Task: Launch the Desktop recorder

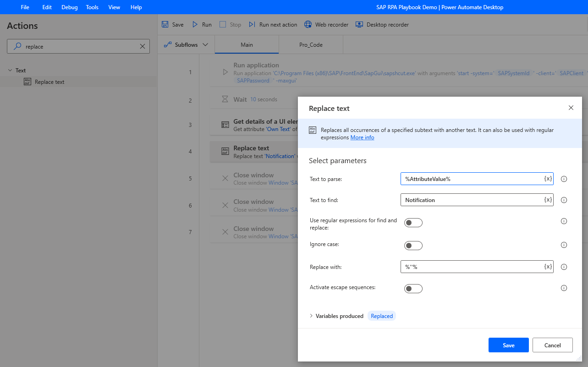Action: 382,24
